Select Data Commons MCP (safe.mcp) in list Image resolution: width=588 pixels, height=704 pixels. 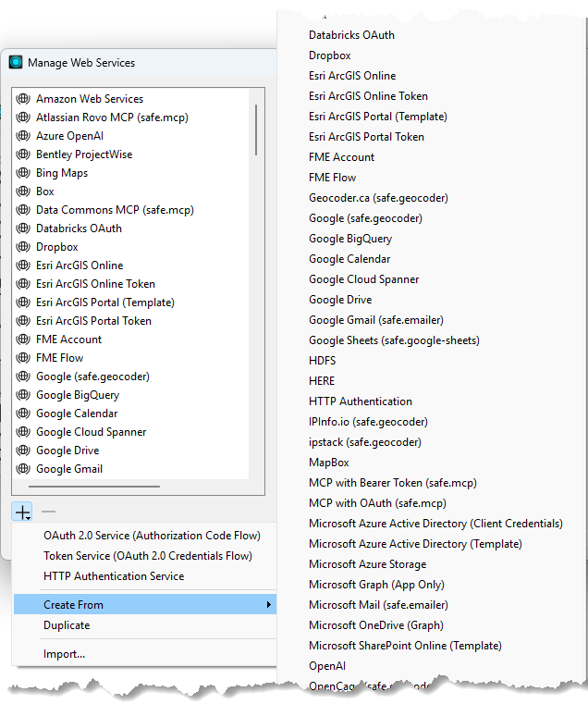tap(115, 210)
